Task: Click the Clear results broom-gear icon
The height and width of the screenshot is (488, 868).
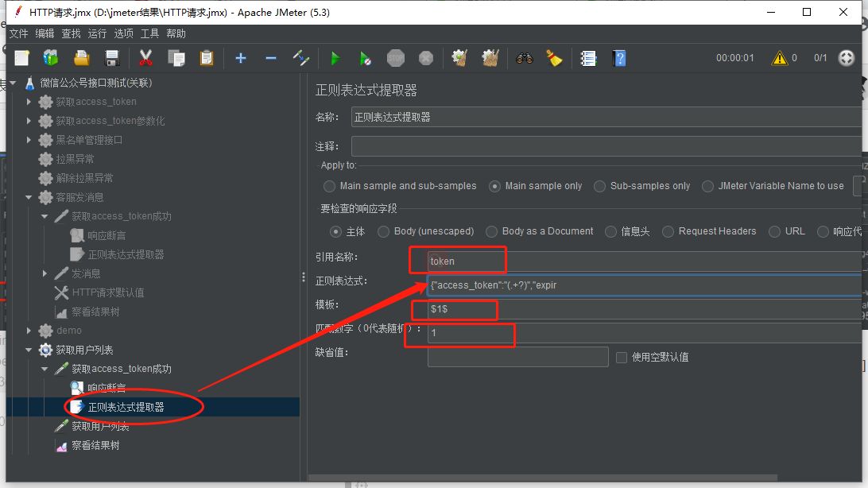Action: (459, 58)
